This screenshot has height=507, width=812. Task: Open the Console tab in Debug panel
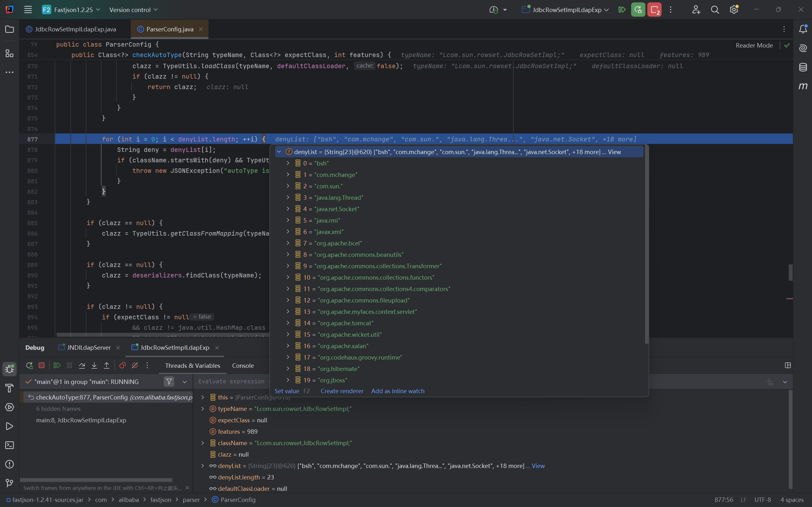point(243,366)
